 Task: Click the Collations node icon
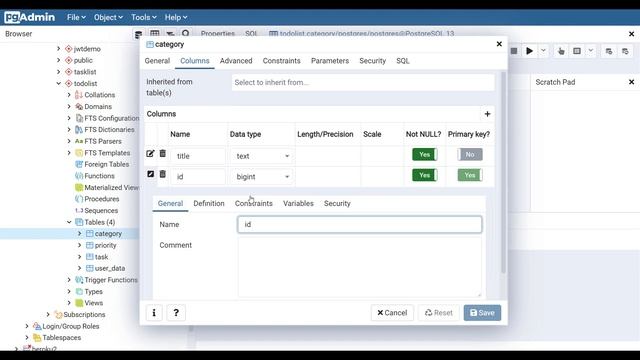79,95
